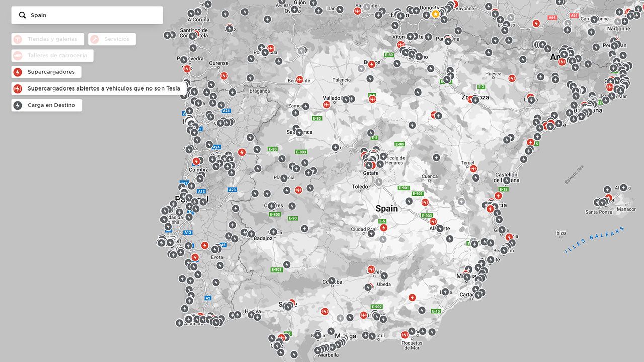The width and height of the screenshot is (644, 362).
Task: Click the Balearic Sea label
Action: 574,175
